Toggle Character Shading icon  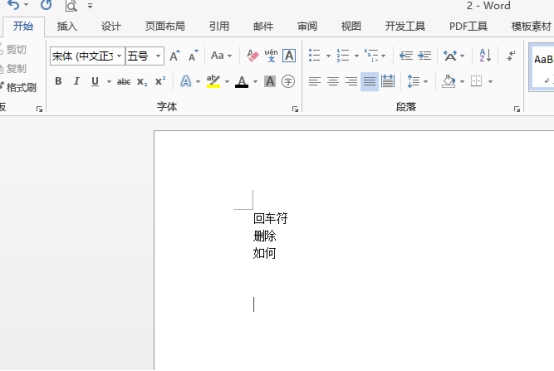pyautogui.click(x=270, y=82)
